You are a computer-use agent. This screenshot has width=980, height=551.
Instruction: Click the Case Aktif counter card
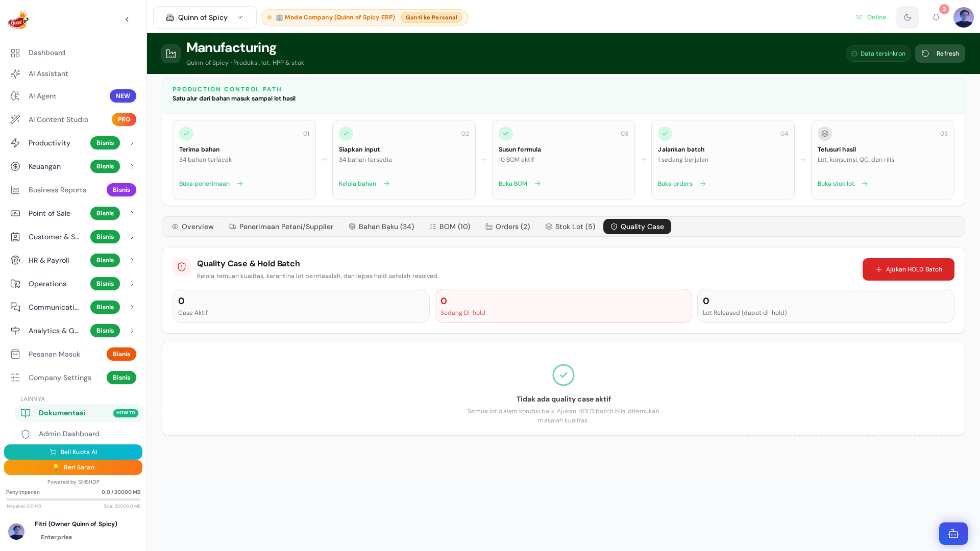click(301, 306)
